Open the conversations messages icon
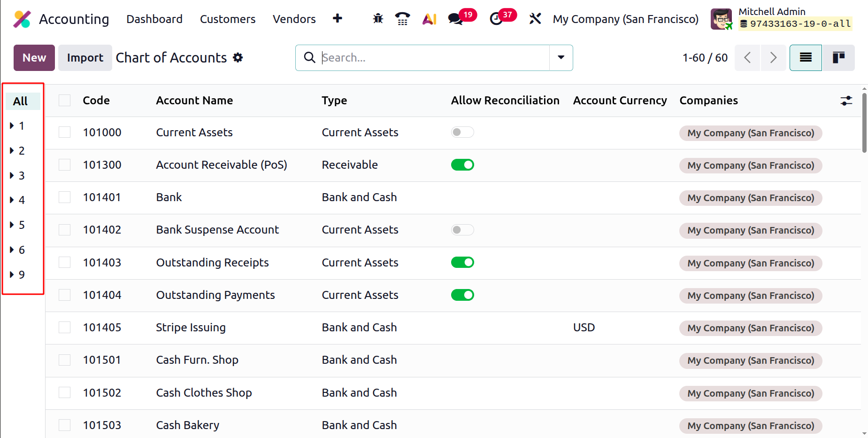Screen dimensions: 868x438 point(455,19)
